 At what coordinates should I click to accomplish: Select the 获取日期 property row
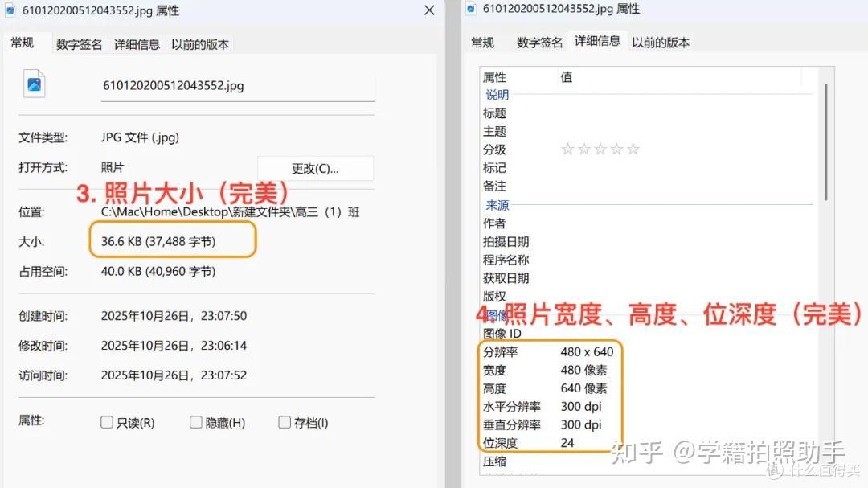pos(648,278)
